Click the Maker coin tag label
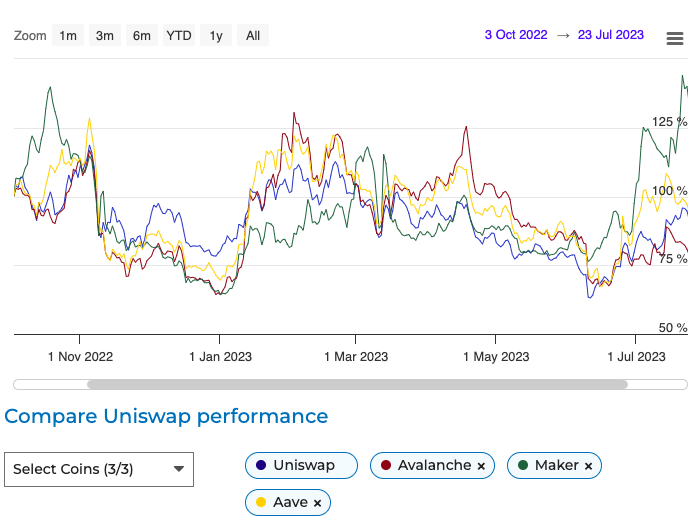The image size is (694, 523). pos(557,465)
